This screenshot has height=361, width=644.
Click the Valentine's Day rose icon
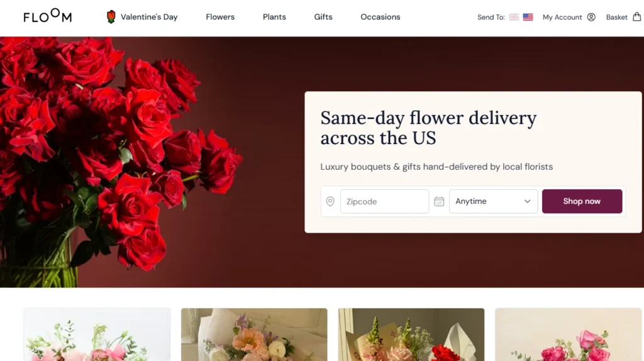[x=111, y=17]
